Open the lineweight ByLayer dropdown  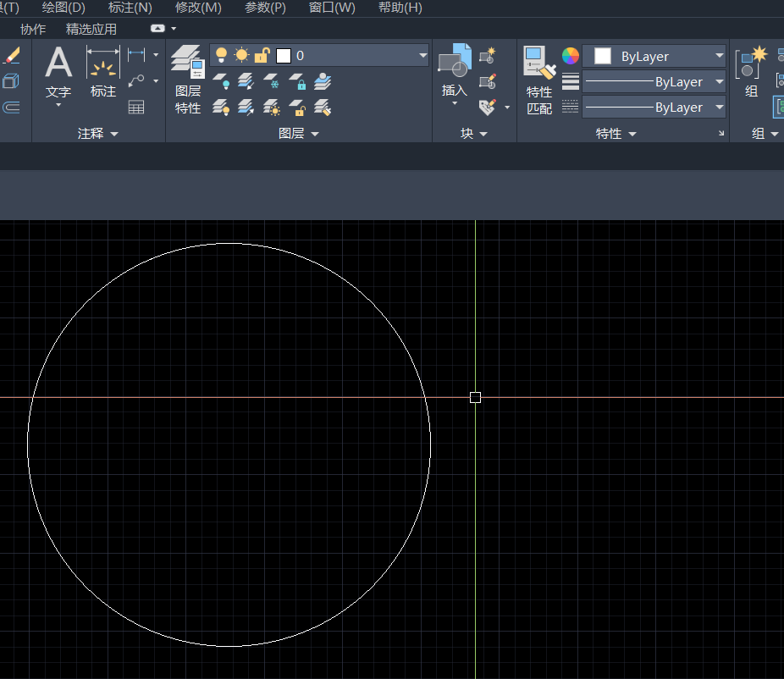[x=720, y=81]
